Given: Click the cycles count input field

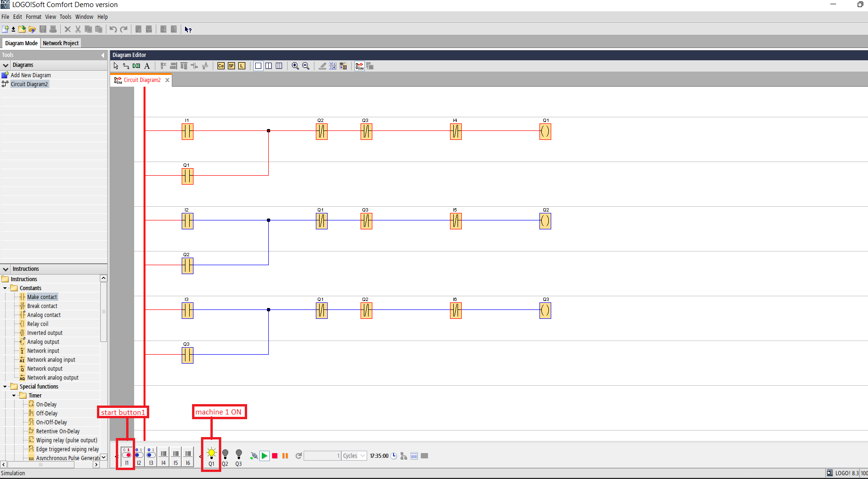Looking at the screenshot, I should click(x=322, y=455).
